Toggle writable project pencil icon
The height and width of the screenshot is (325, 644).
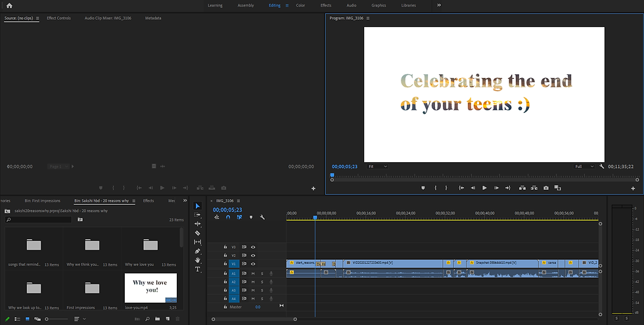coord(7,319)
